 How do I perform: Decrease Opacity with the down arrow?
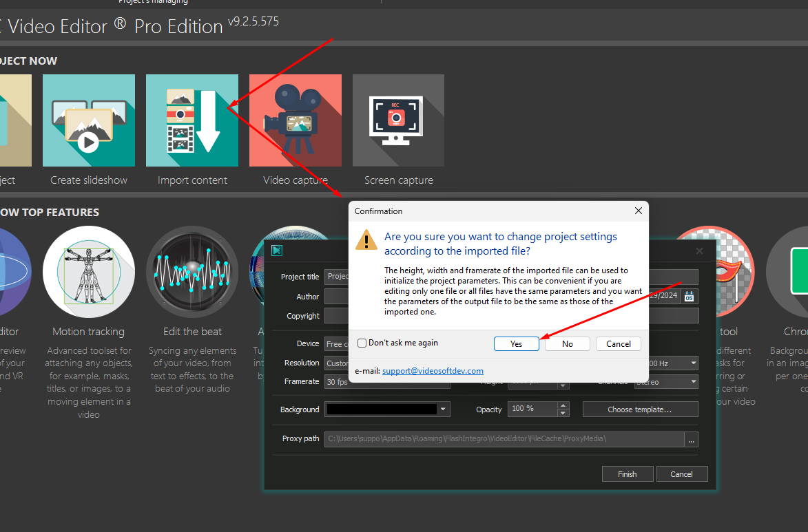563,413
